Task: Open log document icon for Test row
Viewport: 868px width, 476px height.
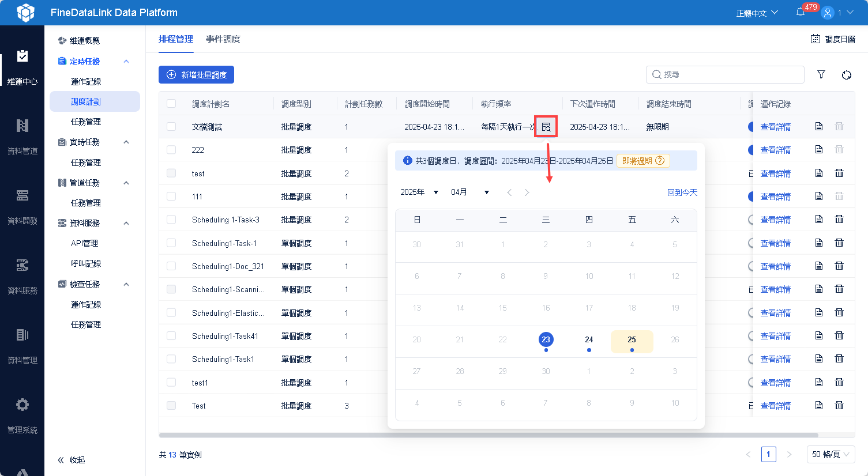Action: 819,405
